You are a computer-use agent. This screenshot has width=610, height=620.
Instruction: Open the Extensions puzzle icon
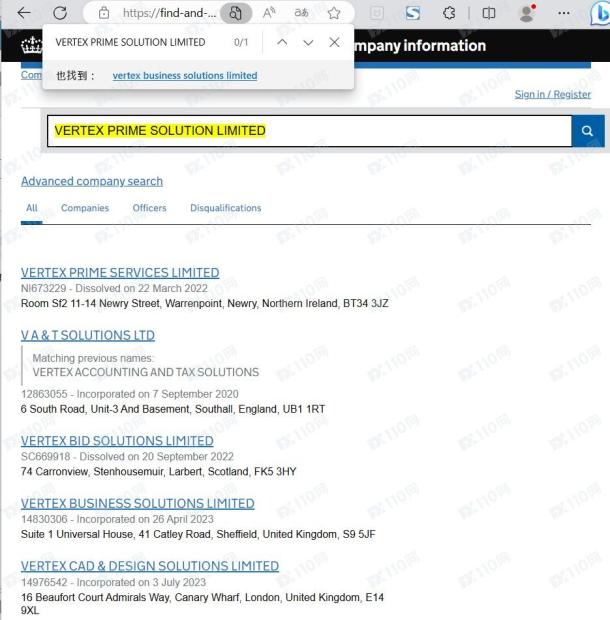click(x=449, y=13)
